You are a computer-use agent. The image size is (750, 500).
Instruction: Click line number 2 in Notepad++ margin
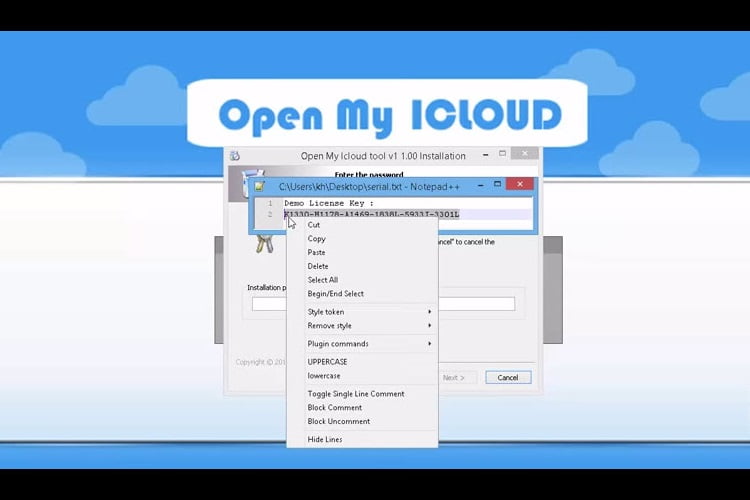click(x=270, y=214)
